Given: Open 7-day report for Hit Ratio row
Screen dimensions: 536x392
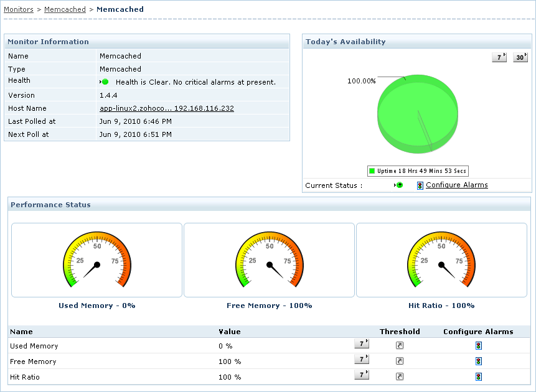Looking at the screenshot, I should pyautogui.click(x=362, y=375).
